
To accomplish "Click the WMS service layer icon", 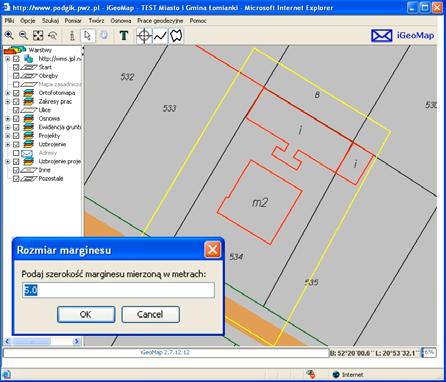I will pos(29,59).
